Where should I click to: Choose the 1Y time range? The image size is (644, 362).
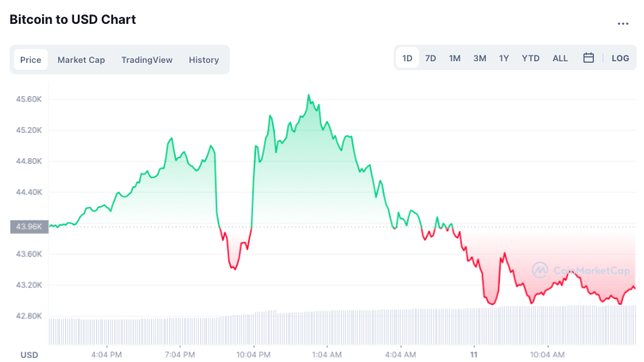[x=504, y=58]
